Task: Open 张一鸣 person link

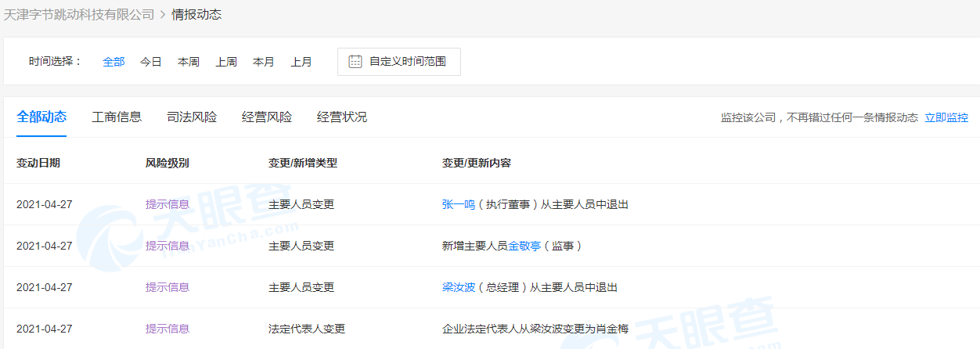Action: click(x=459, y=204)
